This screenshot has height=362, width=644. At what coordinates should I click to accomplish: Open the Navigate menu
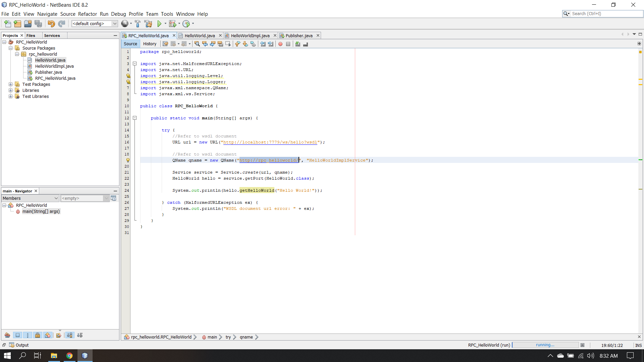click(x=47, y=14)
